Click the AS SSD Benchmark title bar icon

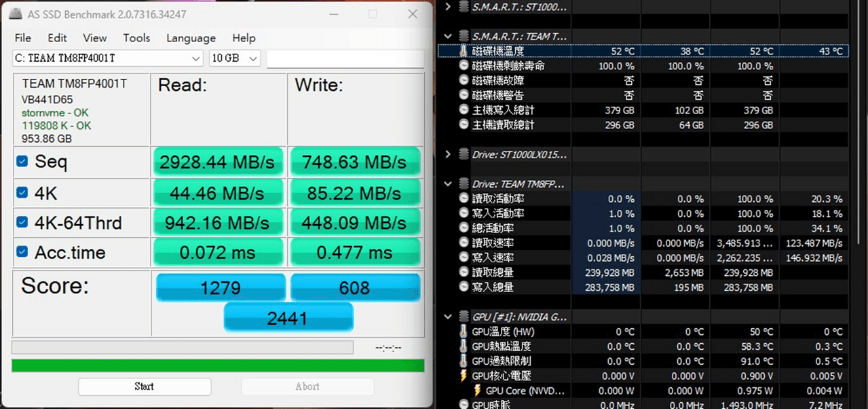pos(14,14)
